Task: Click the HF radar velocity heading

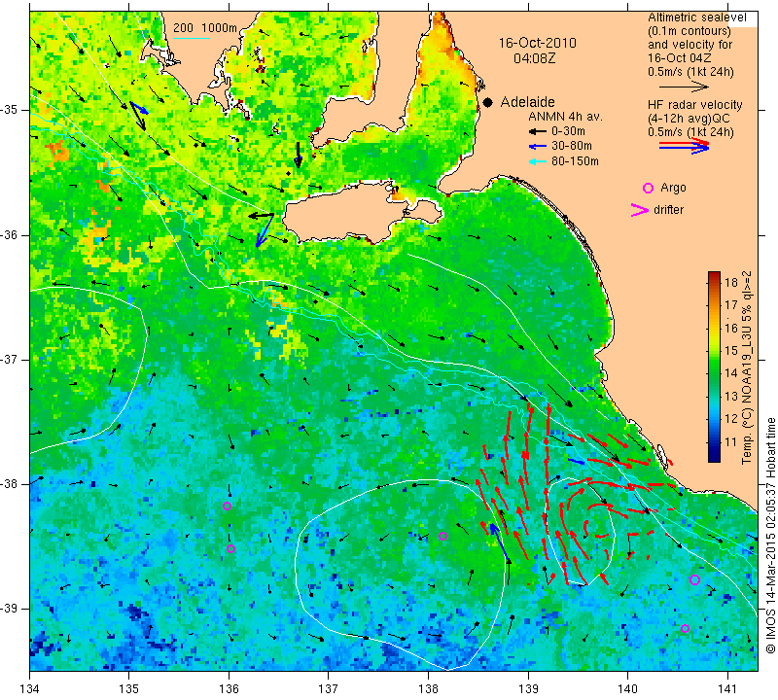Action: 694,105
